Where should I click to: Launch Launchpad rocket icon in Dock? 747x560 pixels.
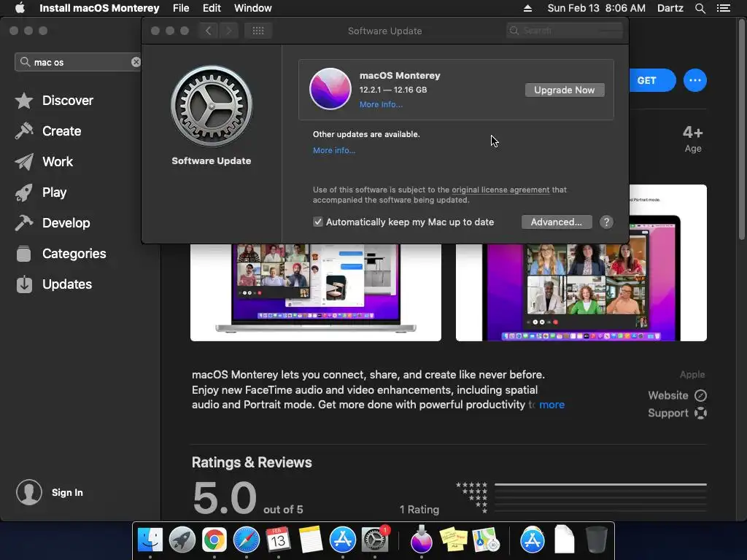coord(182,540)
